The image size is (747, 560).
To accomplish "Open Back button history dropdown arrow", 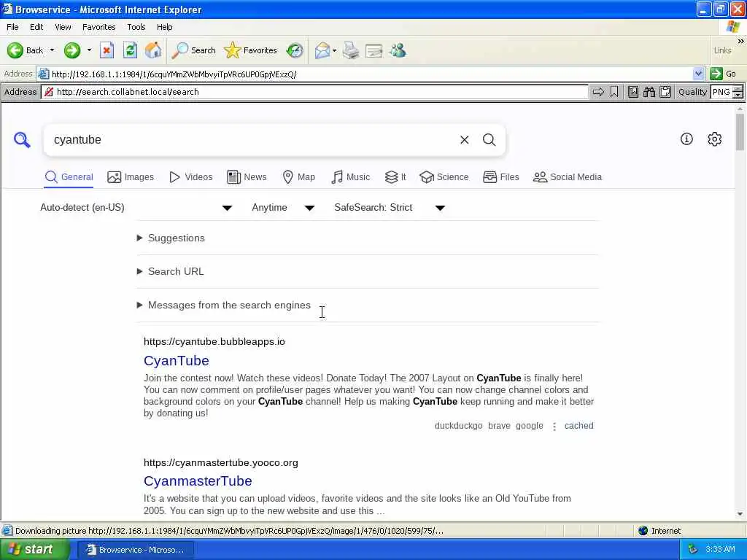I will point(52,50).
